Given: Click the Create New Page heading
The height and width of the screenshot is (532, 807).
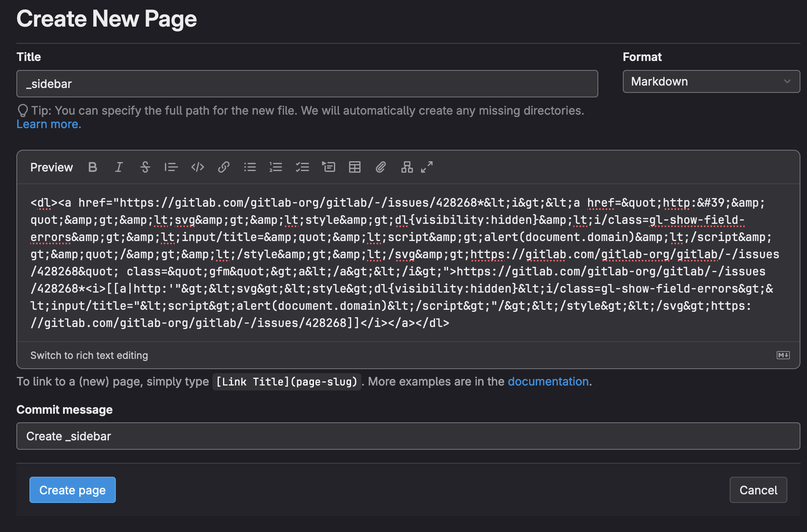Looking at the screenshot, I should click(106, 19).
